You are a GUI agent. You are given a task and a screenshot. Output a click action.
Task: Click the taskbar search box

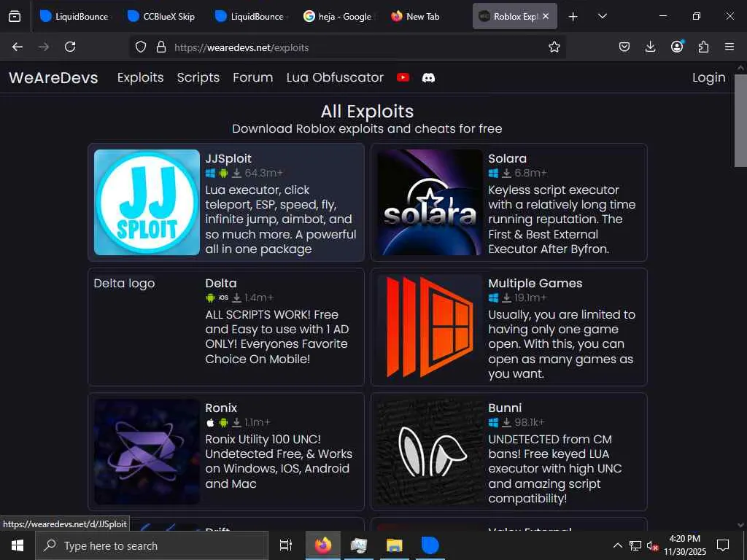tap(152, 545)
